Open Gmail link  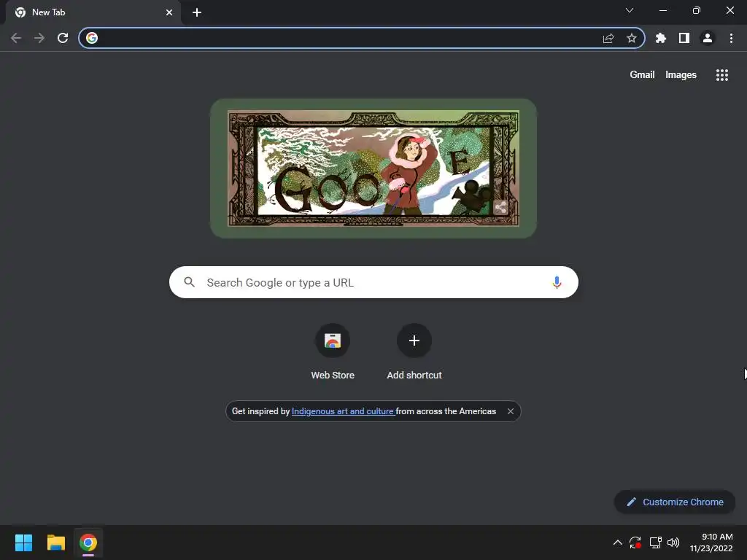tap(642, 75)
